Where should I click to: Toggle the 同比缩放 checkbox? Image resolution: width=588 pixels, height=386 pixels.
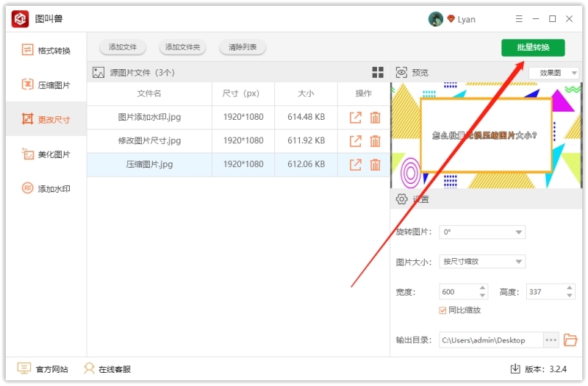point(442,310)
